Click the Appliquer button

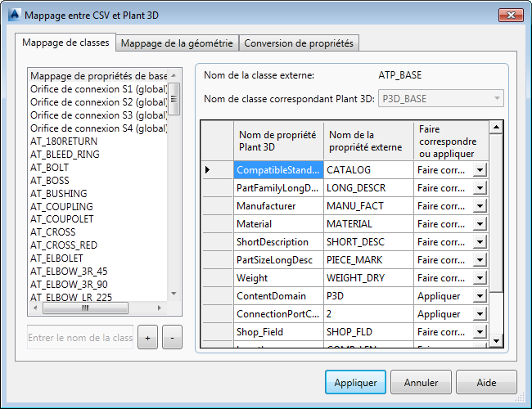click(x=355, y=382)
